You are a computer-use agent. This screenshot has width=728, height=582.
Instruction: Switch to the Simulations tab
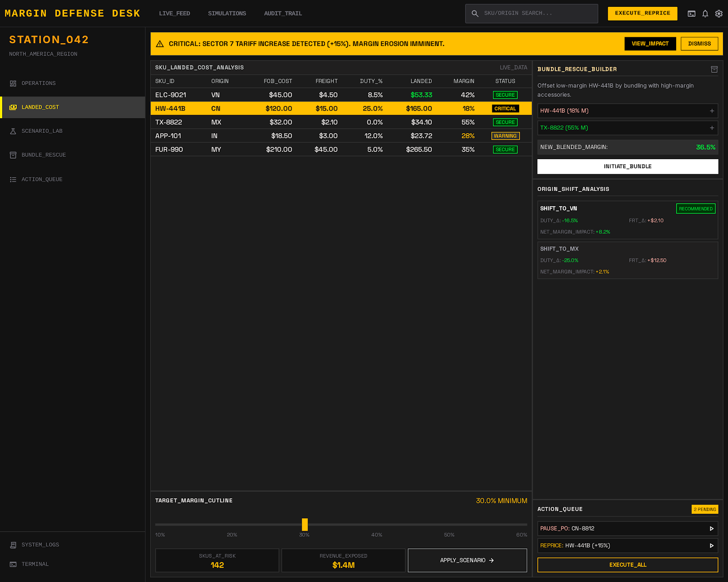[x=227, y=14]
